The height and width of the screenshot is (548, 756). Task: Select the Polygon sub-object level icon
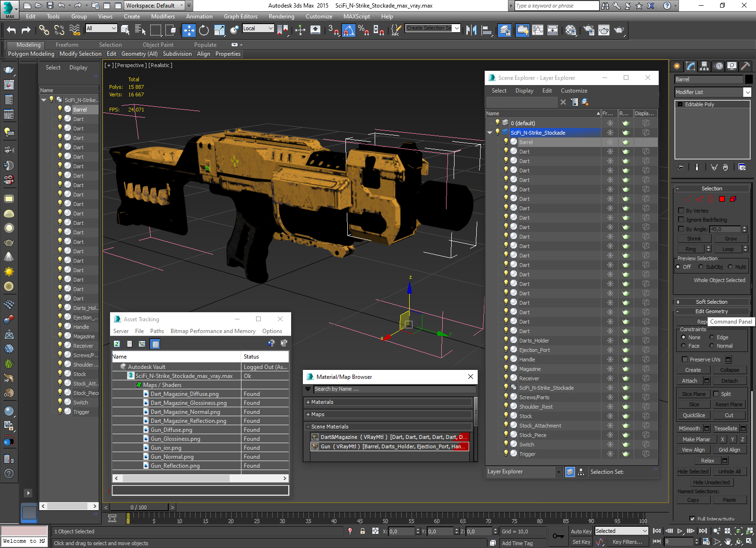pyautogui.click(x=722, y=199)
